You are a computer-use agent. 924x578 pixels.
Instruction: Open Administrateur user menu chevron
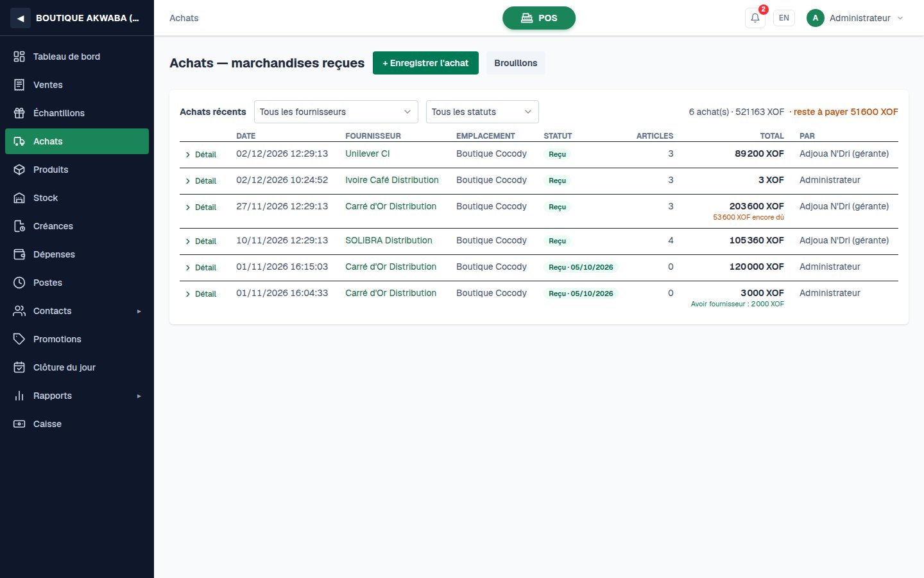[900, 18]
